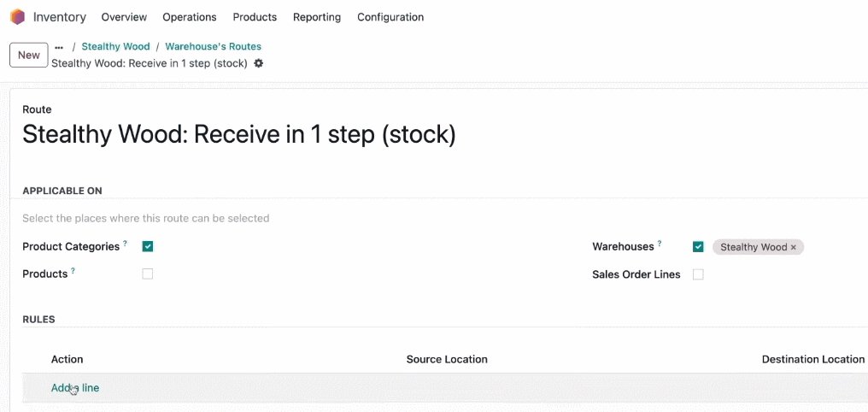Click Add a line under Rules
Image resolution: width=868 pixels, height=412 pixels.
point(75,387)
